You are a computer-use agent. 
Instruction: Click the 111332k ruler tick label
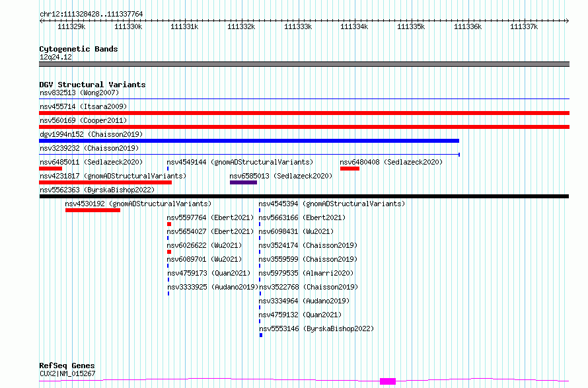pyautogui.click(x=241, y=26)
